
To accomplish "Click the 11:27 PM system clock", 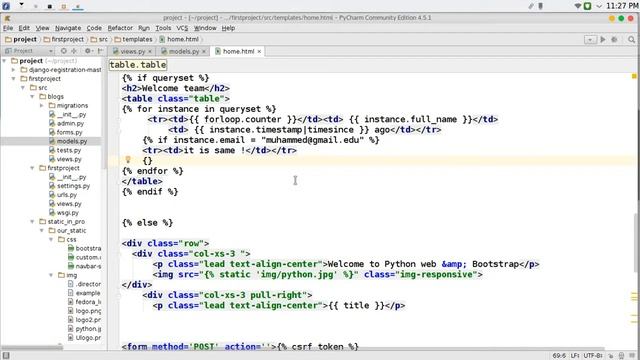I will coord(622,6).
